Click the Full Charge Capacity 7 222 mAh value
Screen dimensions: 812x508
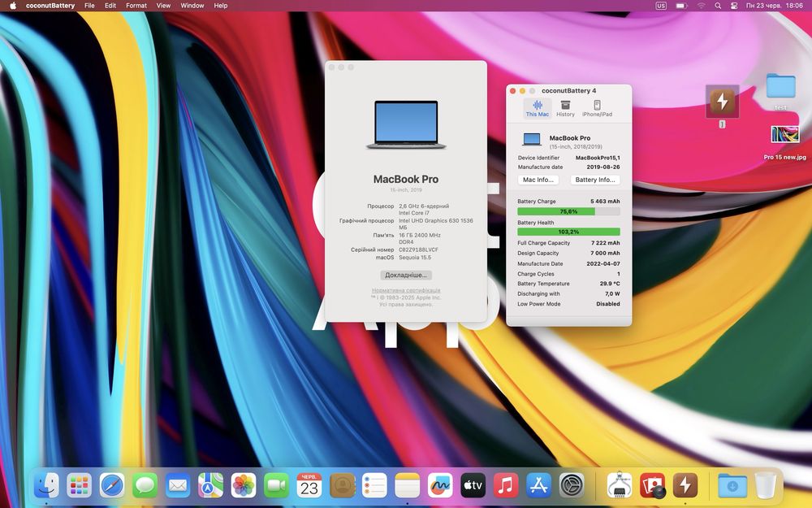[x=606, y=243]
